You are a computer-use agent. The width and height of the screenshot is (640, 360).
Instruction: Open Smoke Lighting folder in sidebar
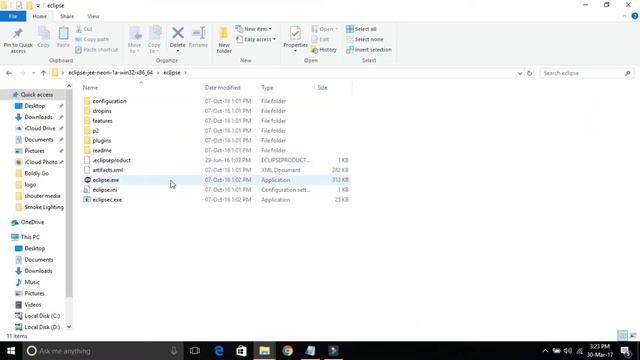[x=44, y=207]
